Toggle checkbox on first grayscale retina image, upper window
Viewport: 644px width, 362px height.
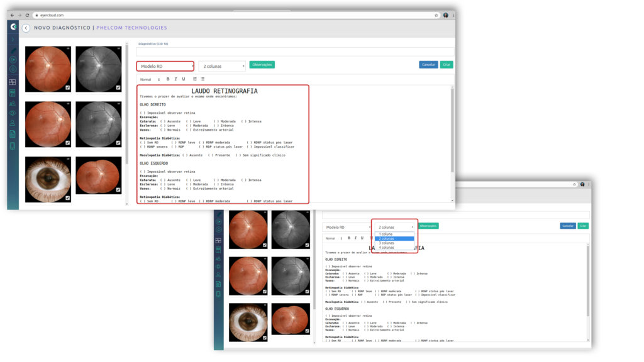point(118,87)
